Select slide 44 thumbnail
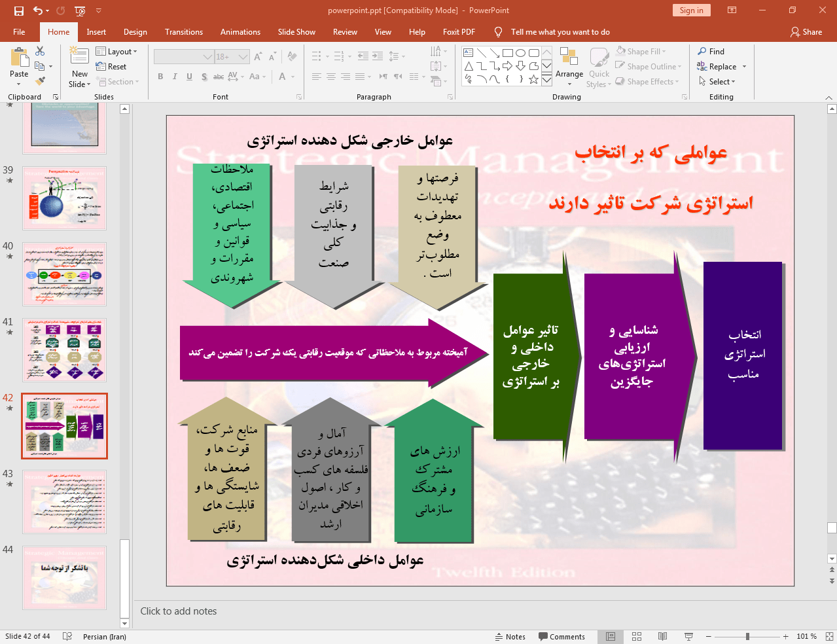Viewport: 837px width, 644px height. tap(64, 578)
